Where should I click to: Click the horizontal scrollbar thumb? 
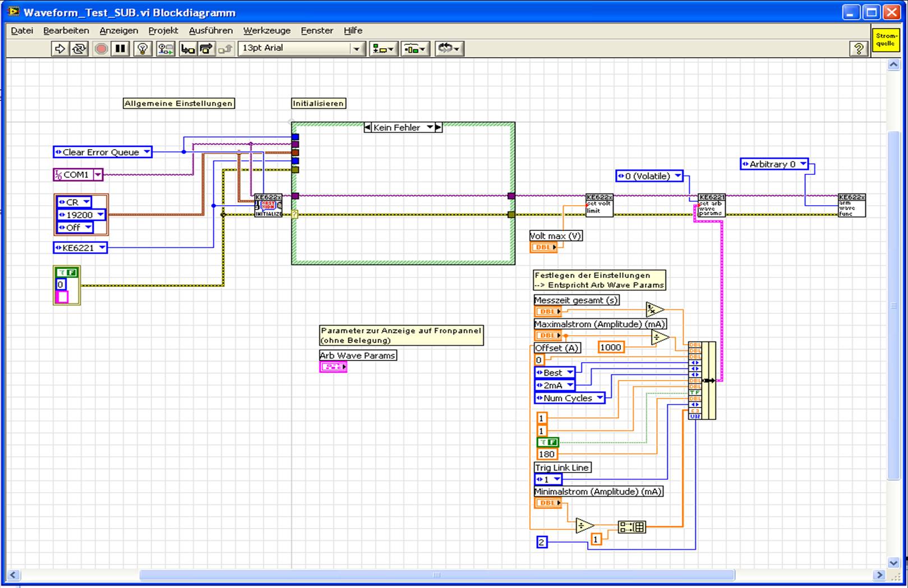click(436, 575)
